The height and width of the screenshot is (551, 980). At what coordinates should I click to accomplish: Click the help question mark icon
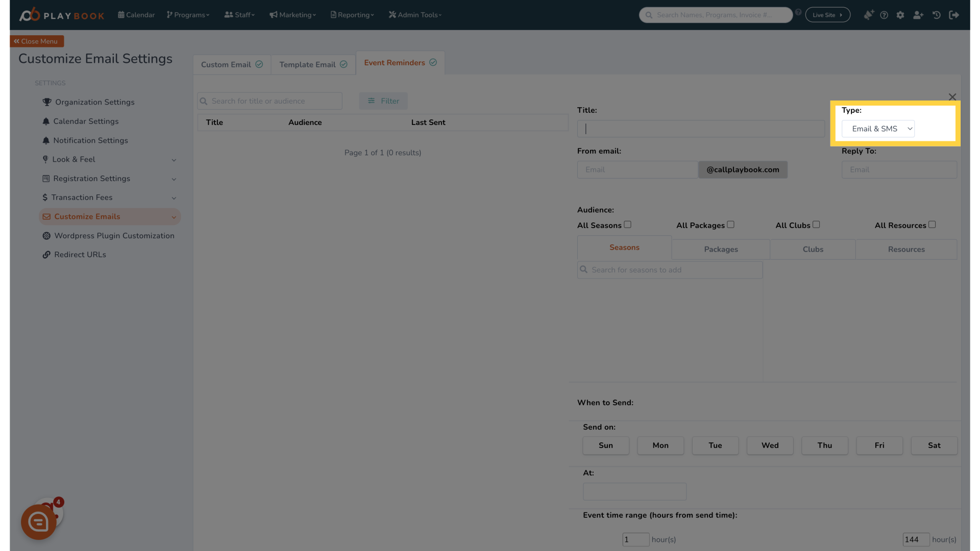click(884, 15)
